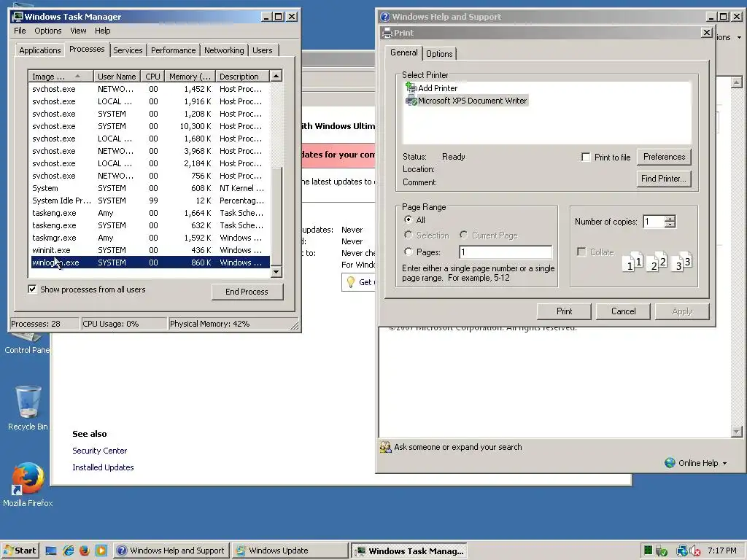Select the Pages radio button

408,252
